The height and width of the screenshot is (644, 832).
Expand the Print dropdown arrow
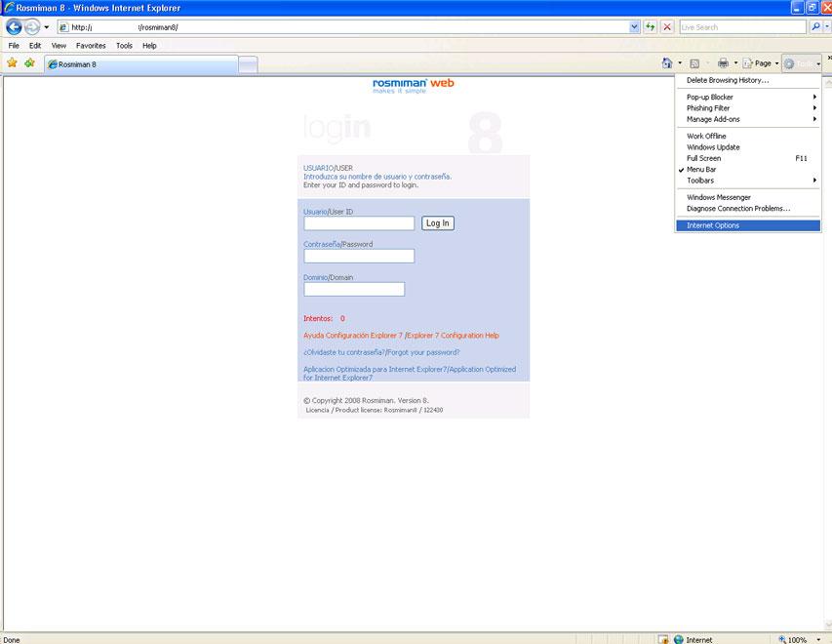(735, 63)
